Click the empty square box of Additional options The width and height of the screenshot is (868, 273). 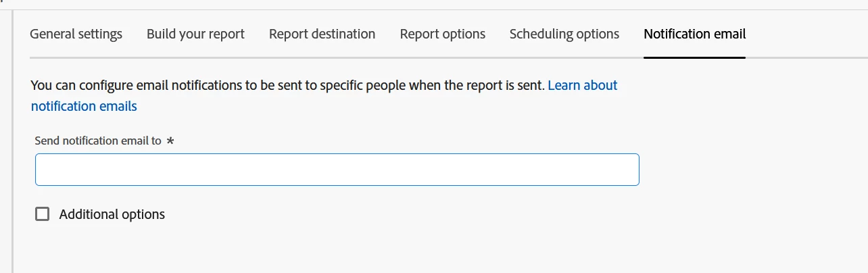coord(43,214)
